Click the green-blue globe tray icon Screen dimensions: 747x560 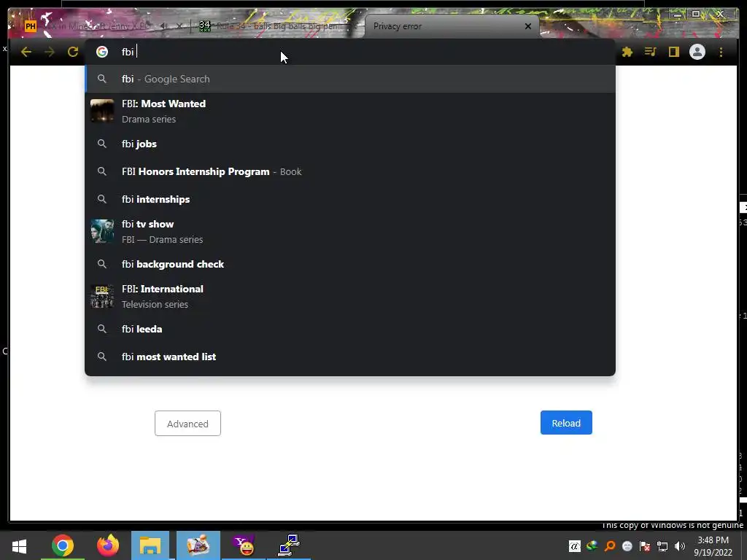592,546
